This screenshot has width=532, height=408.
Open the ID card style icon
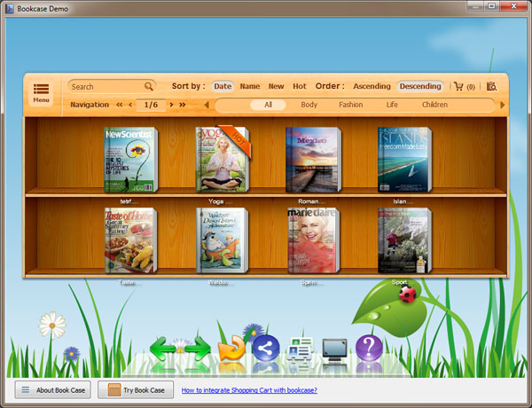[x=300, y=349]
